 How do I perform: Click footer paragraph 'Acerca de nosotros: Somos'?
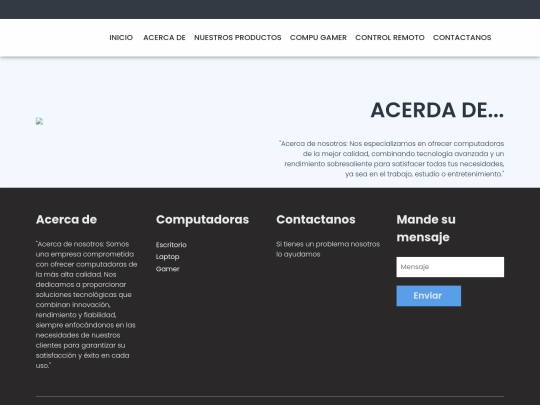(x=86, y=305)
